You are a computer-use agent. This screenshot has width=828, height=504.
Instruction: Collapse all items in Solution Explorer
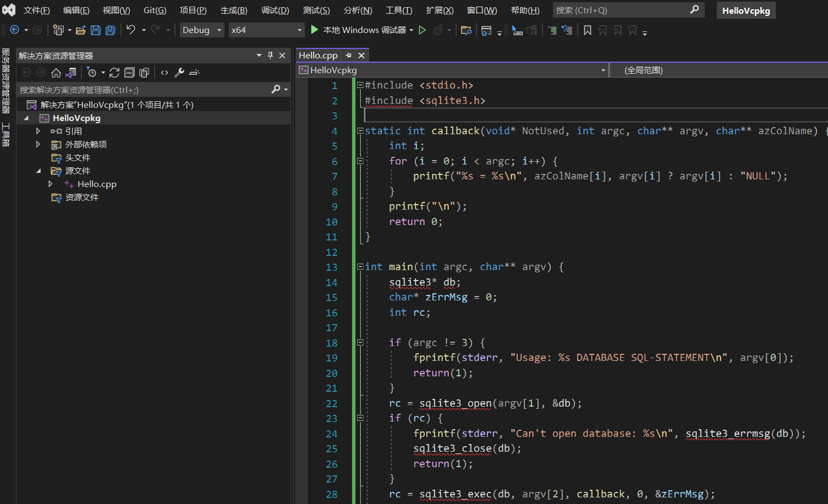pyautogui.click(x=129, y=73)
